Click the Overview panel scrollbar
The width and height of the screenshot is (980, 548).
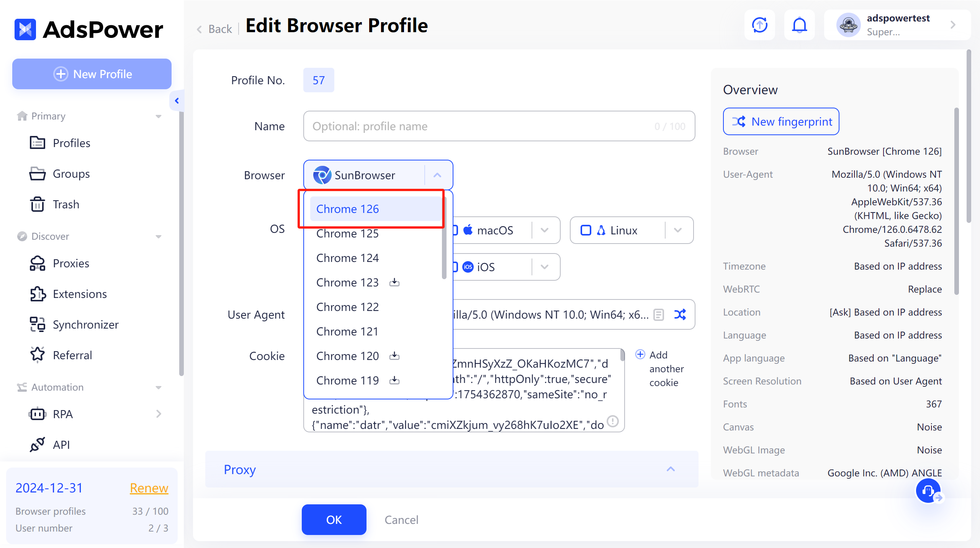[x=956, y=201]
